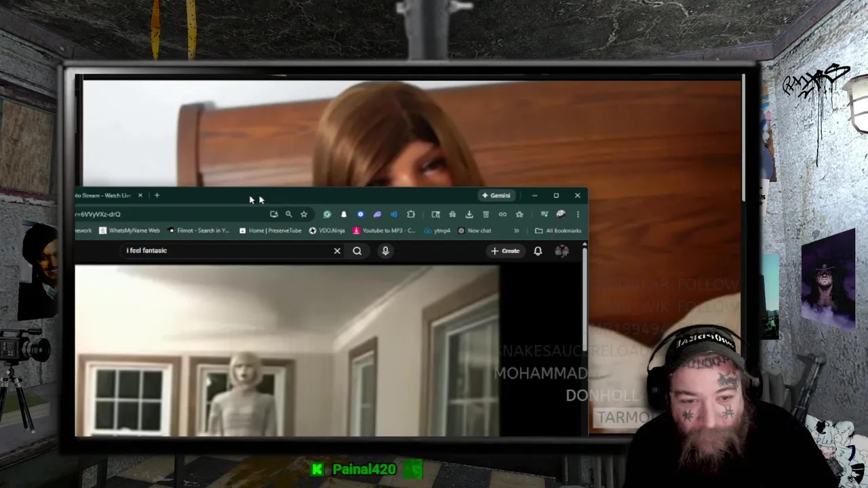Open All Bookmarks folder
Viewport: 868px width, 488px height.
tap(558, 230)
